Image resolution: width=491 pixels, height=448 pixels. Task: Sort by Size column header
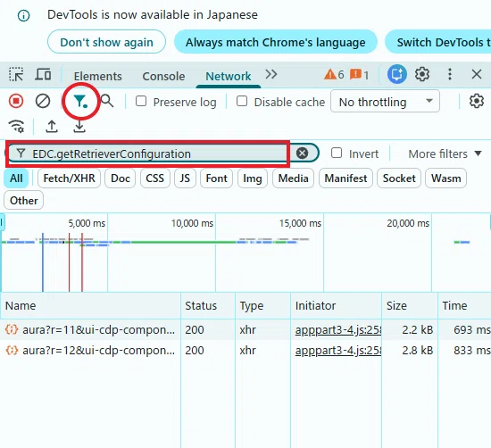point(410,305)
